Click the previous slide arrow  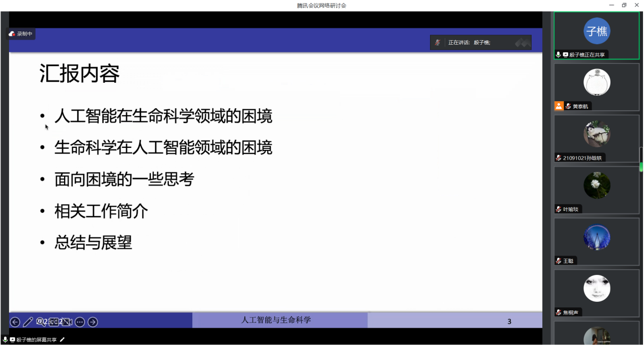click(15, 322)
